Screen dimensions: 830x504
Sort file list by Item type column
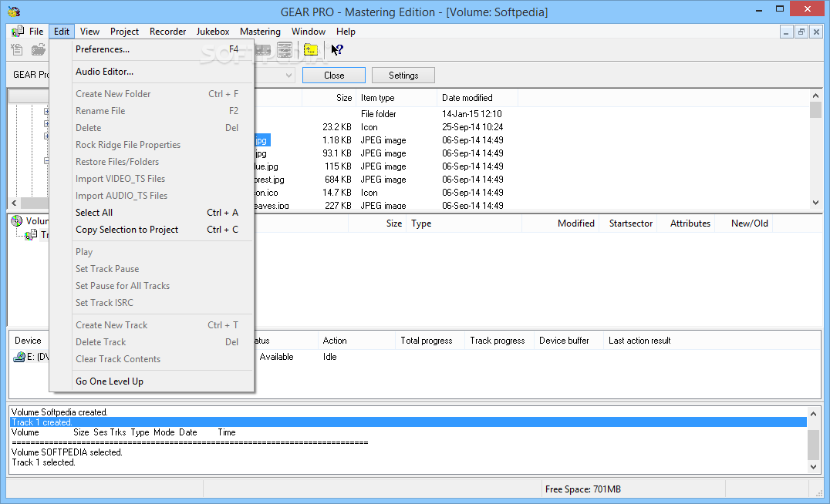click(x=396, y=98)
